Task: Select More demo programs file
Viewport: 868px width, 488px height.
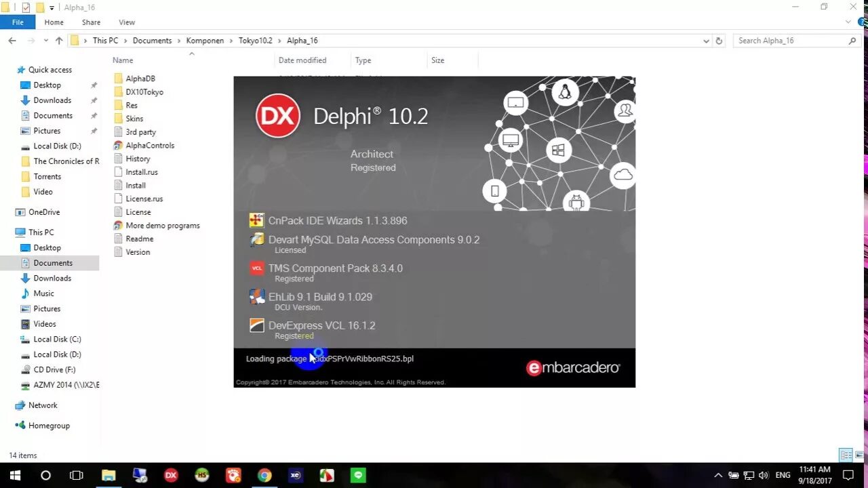Action: coord(163,226)
